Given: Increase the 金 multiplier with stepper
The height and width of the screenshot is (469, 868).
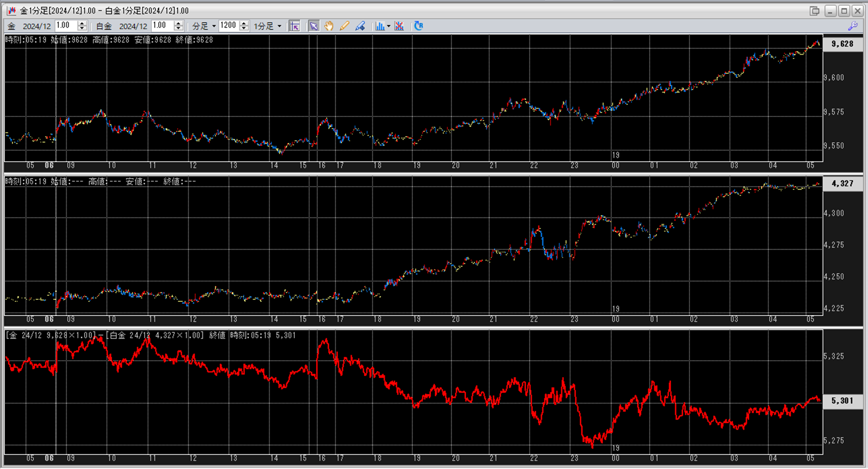Looking at the screenshot, I should (x=82, y=23).
